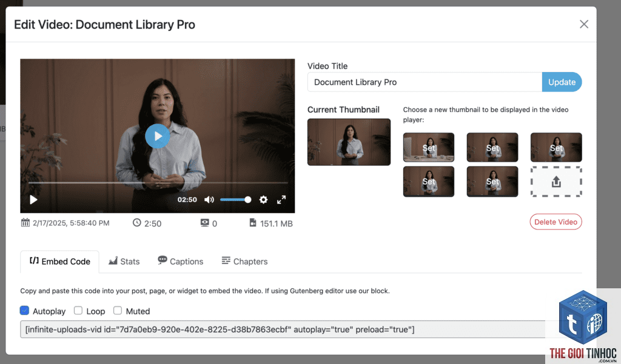
Task: Switch to the Embed Code tab
Action: pos(60,262)
